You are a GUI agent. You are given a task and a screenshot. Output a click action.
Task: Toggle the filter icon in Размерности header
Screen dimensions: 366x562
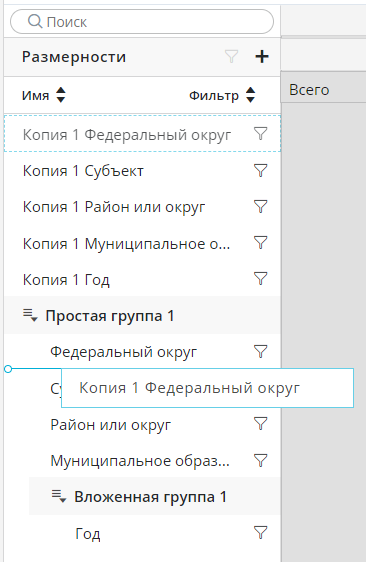231,57
